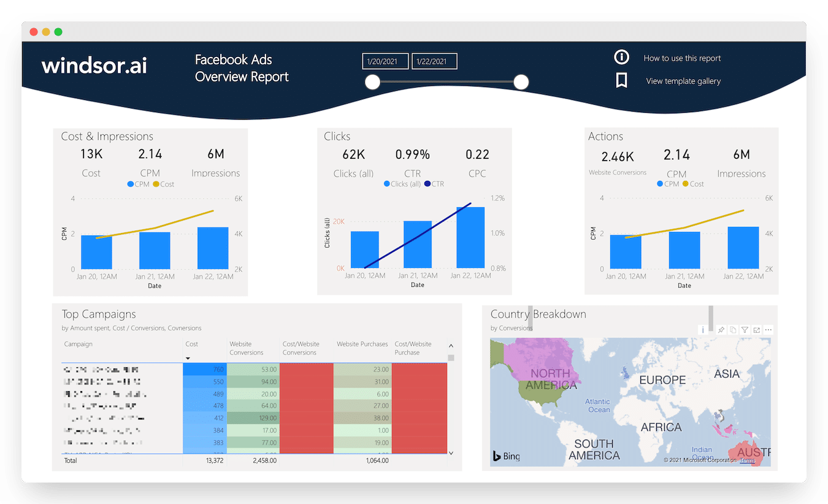Click the 13K Cost card value
Image resolution: width=828 pixels, height=504 pixels.
91,155
